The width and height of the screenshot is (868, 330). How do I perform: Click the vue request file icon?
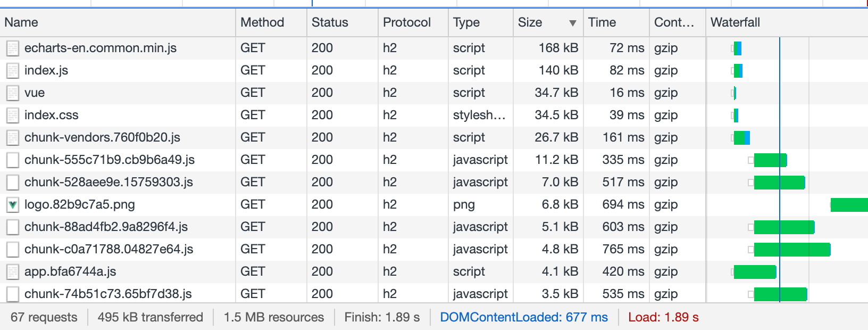coord(13,93)
